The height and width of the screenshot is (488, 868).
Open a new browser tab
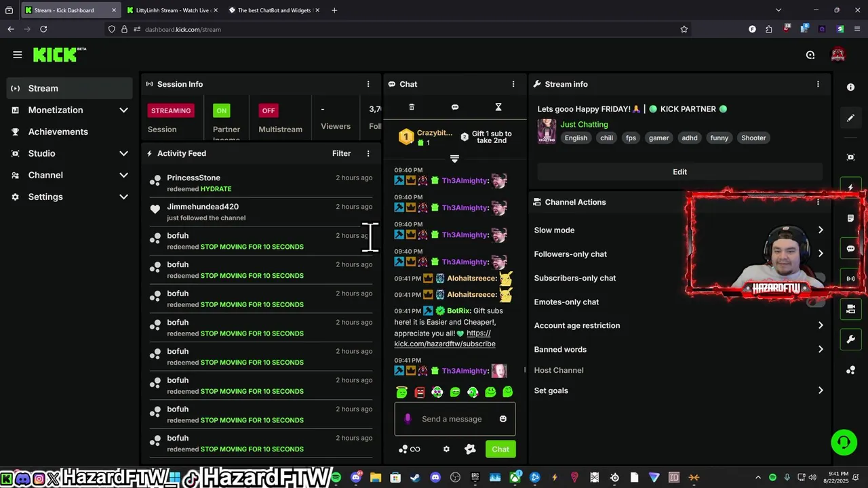click(x=334, y=10)
